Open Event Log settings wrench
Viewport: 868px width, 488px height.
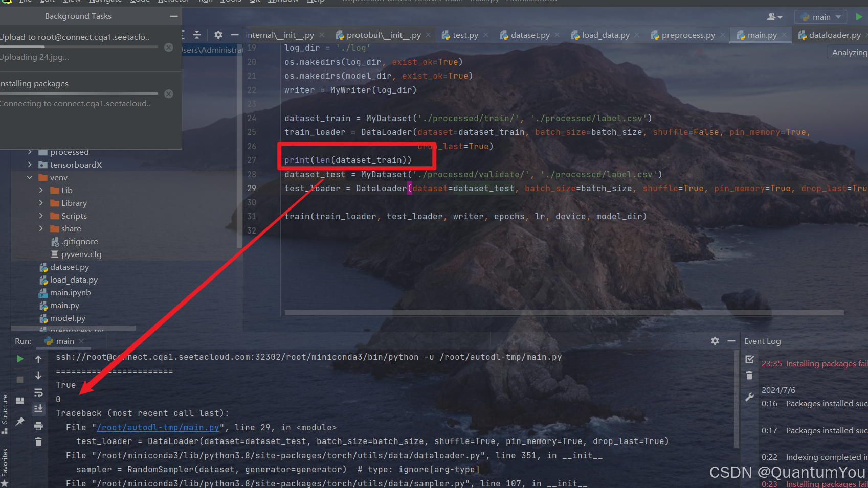point(750,397)
